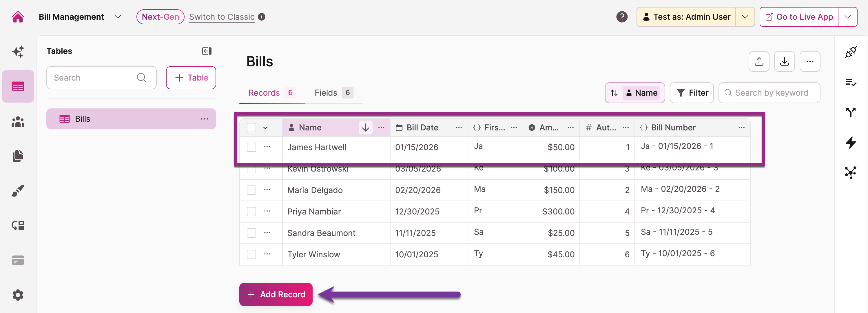Click the Add Record button
The width and height of the screenshot is (868, 313).
[x=276, y=294]
